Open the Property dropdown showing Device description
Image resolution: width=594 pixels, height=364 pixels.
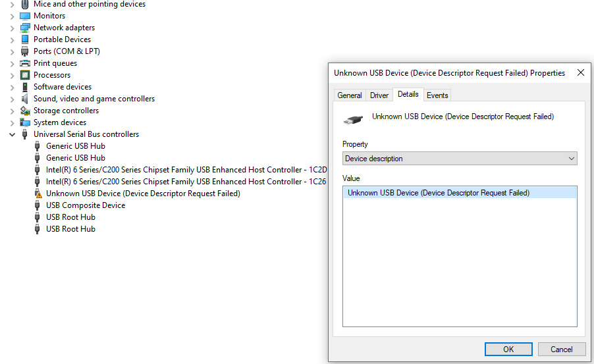(460, 159)
